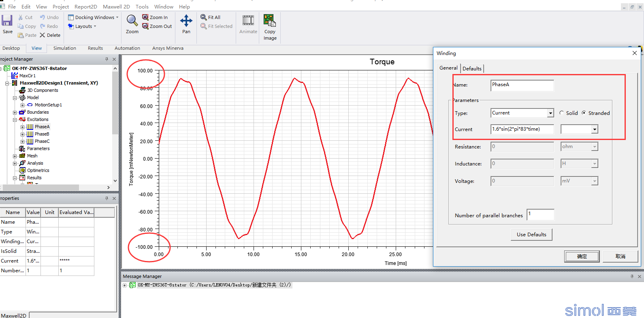Image resolution: width=644 pixels, height=318 pixels.
Task: Click the winding Name input field
Action: (x=522, y=85)
